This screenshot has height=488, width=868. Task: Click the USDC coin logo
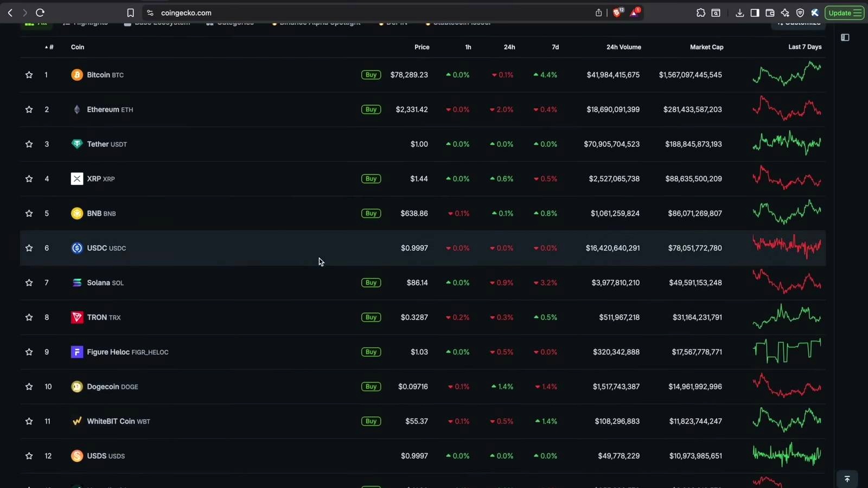tap(77, 248)
